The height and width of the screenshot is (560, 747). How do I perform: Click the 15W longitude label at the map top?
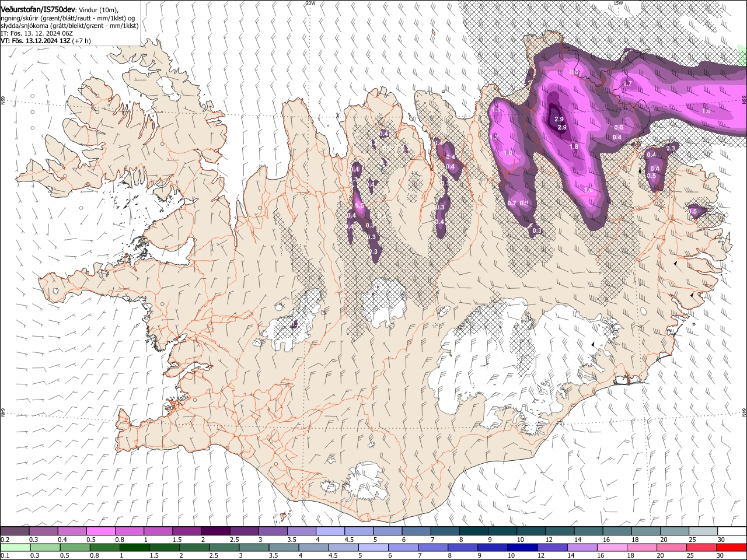click(x=618, y=3)
